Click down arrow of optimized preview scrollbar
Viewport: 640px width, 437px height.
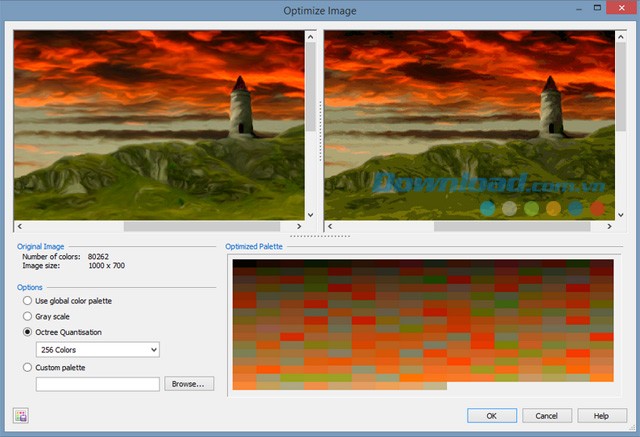tap(621, 214)
